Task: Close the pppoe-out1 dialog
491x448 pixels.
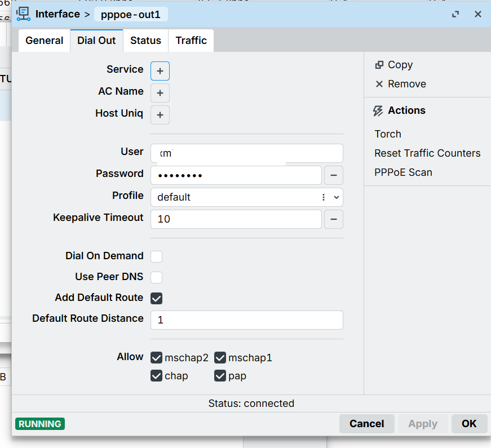Action: (478, 14)
